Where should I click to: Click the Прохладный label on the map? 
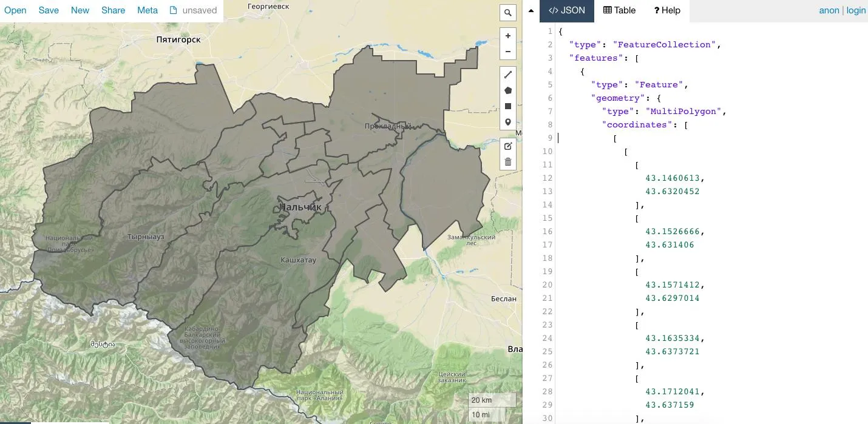(x=388, y=126)
